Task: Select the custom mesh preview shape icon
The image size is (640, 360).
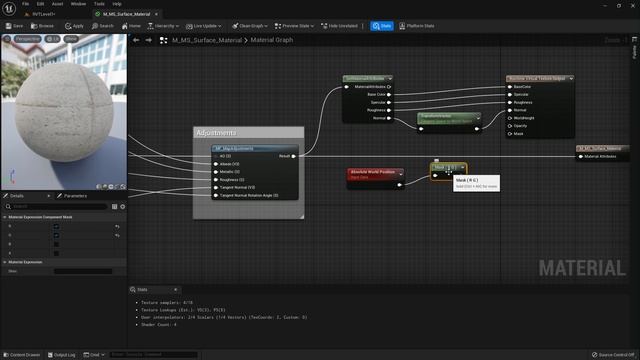Action: pyautogui.click(x=123, y=187)
